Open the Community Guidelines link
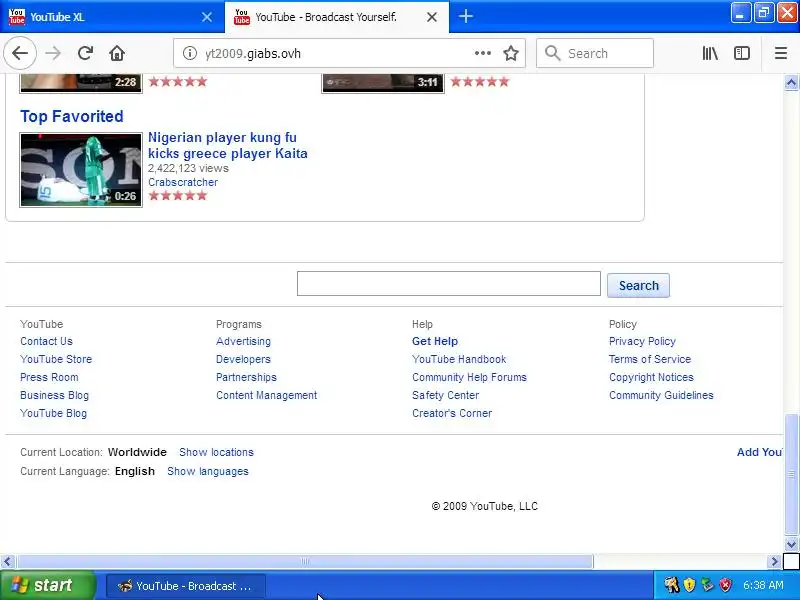The image size is (800, 600). coord(661,395)
